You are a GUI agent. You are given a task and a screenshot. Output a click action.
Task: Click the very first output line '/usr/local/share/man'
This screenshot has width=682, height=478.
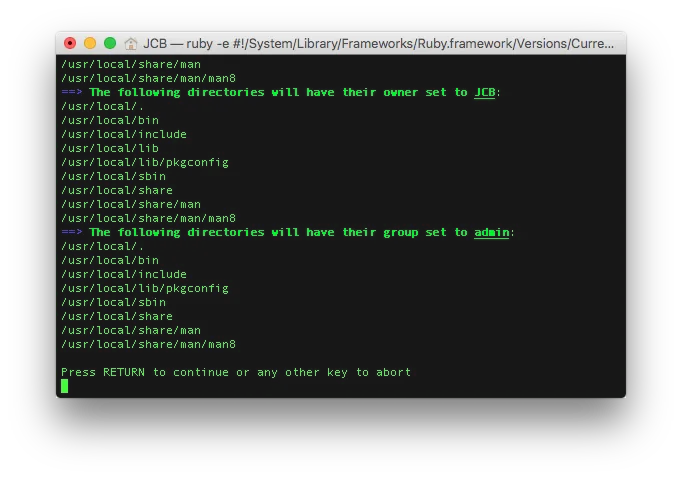(x=131, y=64)
